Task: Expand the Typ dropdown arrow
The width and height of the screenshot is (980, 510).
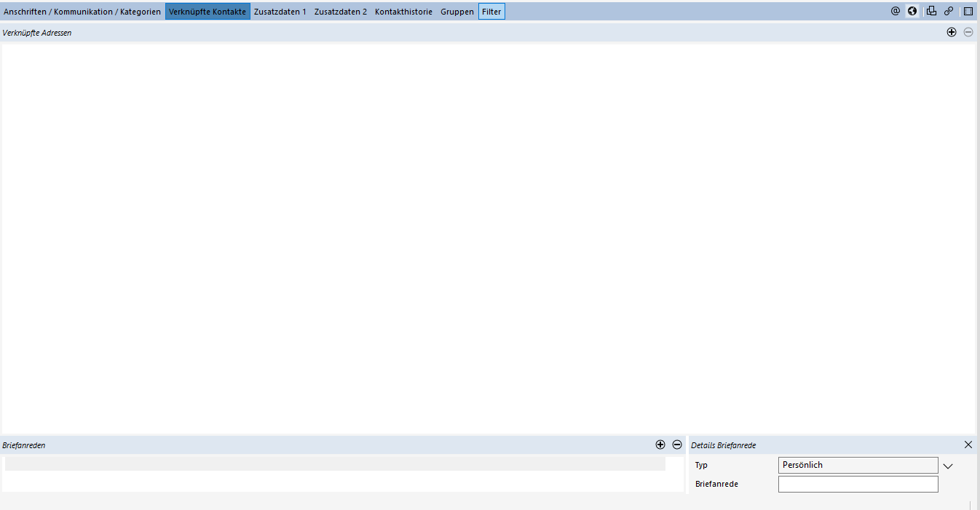Action: 948,466
